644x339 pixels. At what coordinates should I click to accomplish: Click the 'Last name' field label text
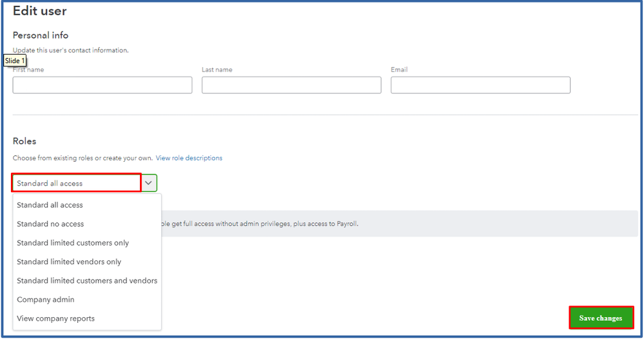click(217, 70)
